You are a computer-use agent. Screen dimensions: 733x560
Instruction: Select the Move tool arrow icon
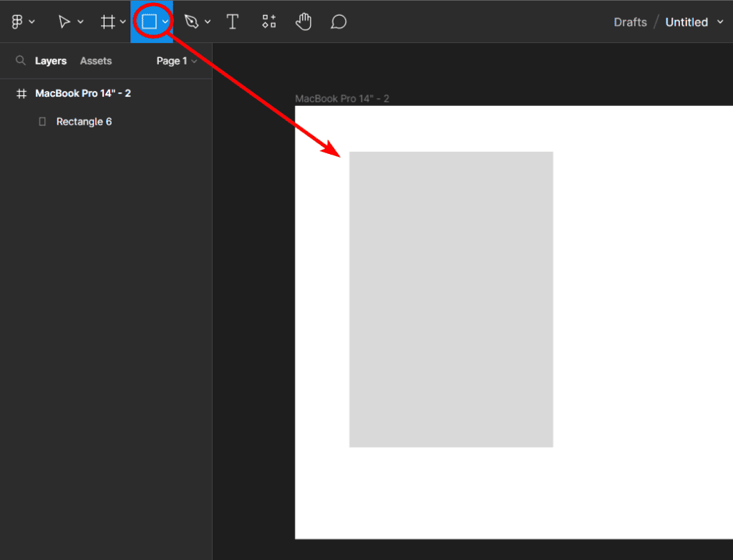pos(64,22)
